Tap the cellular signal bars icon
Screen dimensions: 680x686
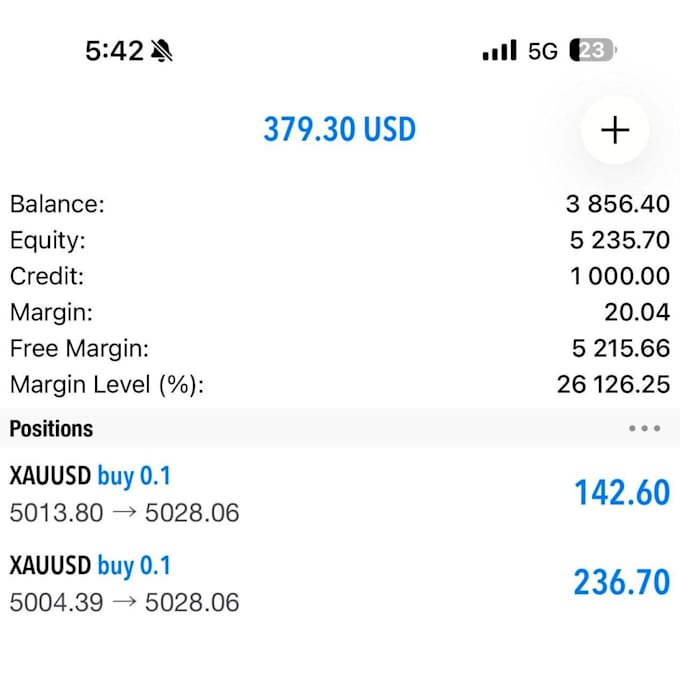(499, 50)
